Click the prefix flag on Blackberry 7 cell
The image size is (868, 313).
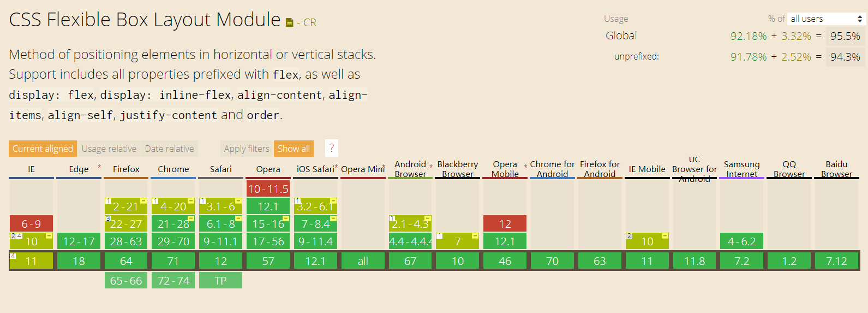pyautogui.click(x=475, y=236)
